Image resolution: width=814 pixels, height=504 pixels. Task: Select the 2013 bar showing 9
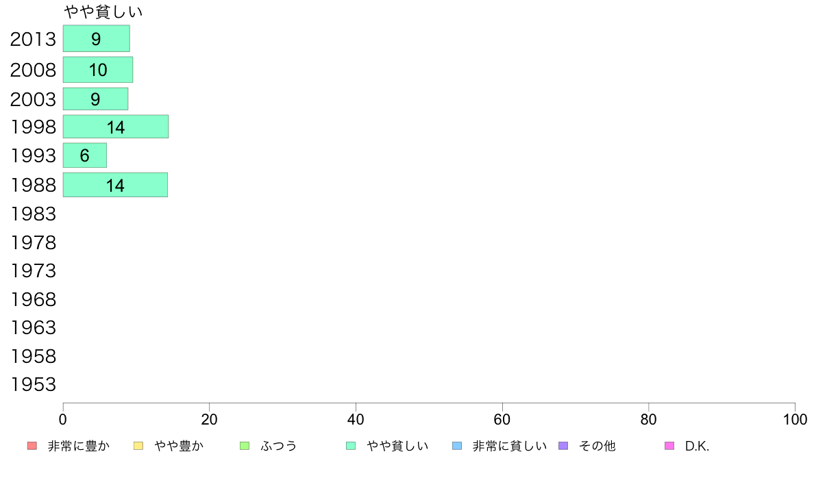pyautogui.click(x=97, y=38)
